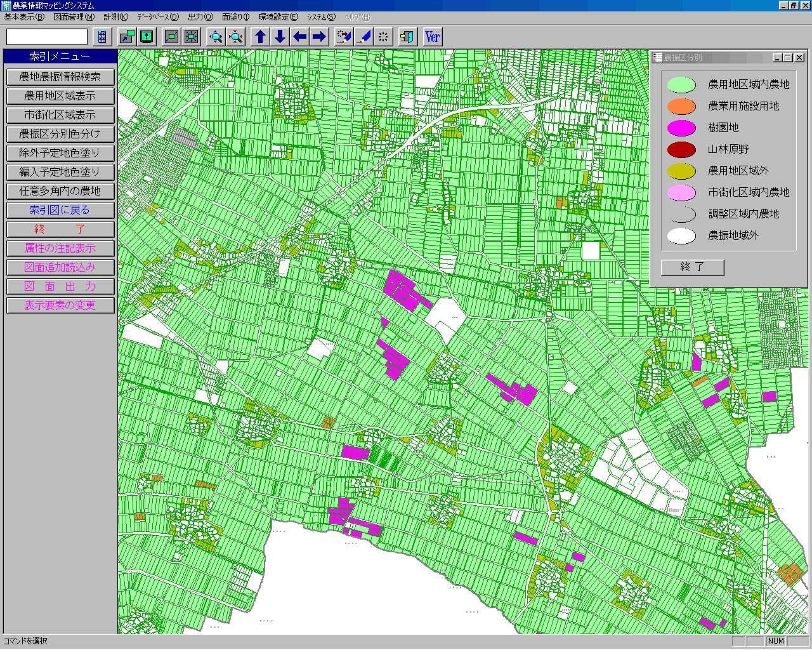Click the two overlapping windows toolbar icon
Viewport: 812px width, 650px height.
127,37
